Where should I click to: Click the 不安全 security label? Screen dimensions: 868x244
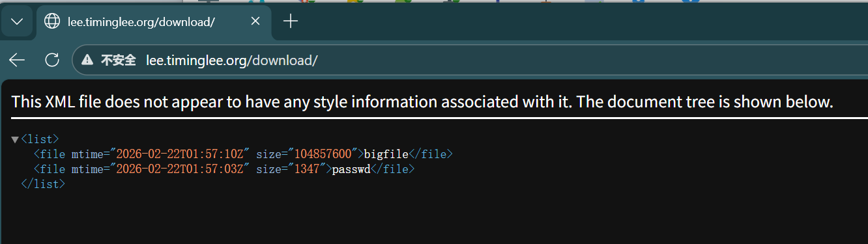tap(118, 61)
